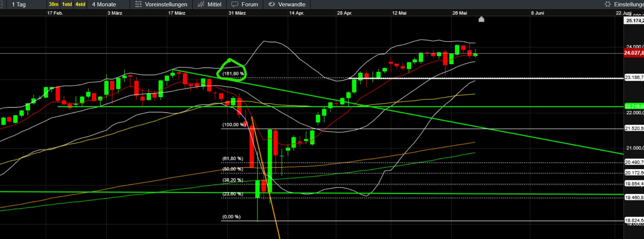Click the 25.174 price label at top
Screen dimensions: 644x239
pos(634,21)
